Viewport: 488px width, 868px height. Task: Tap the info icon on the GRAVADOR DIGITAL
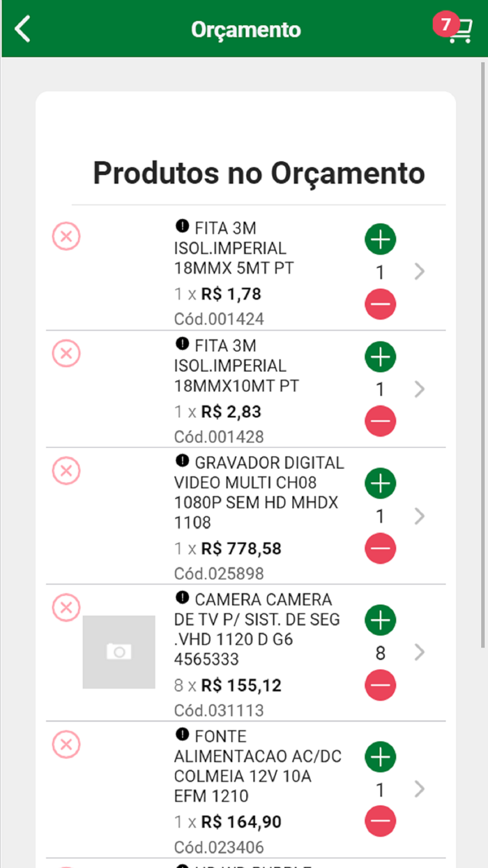181,463
